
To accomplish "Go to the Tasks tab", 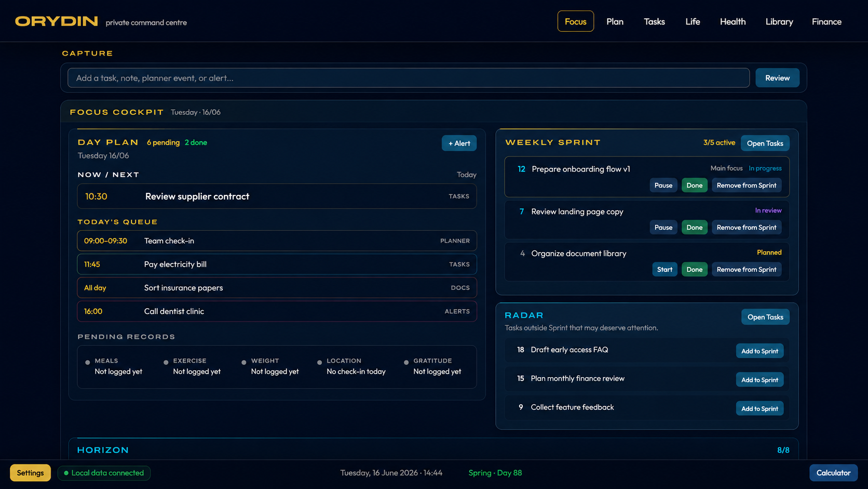I will tap(654, 21).
